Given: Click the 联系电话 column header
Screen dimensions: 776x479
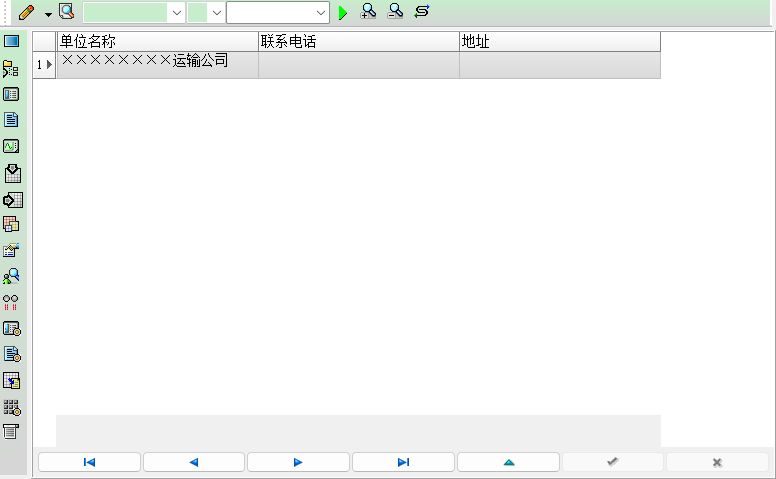Looking at the screenshot, I should click(x=359, y=42).
